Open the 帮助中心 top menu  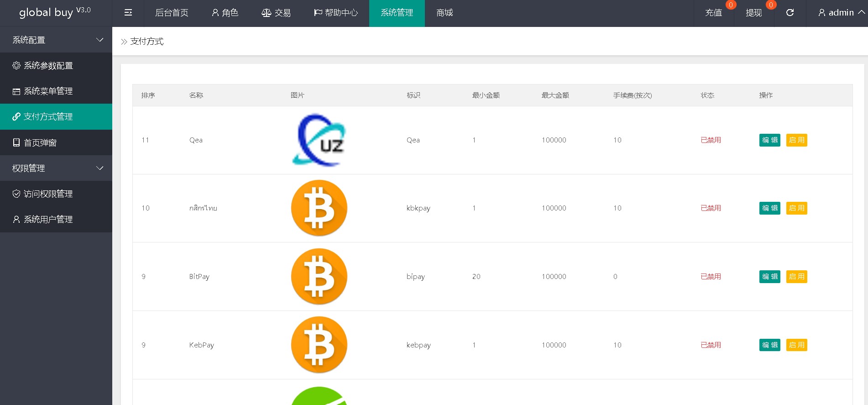pos(336,13)
